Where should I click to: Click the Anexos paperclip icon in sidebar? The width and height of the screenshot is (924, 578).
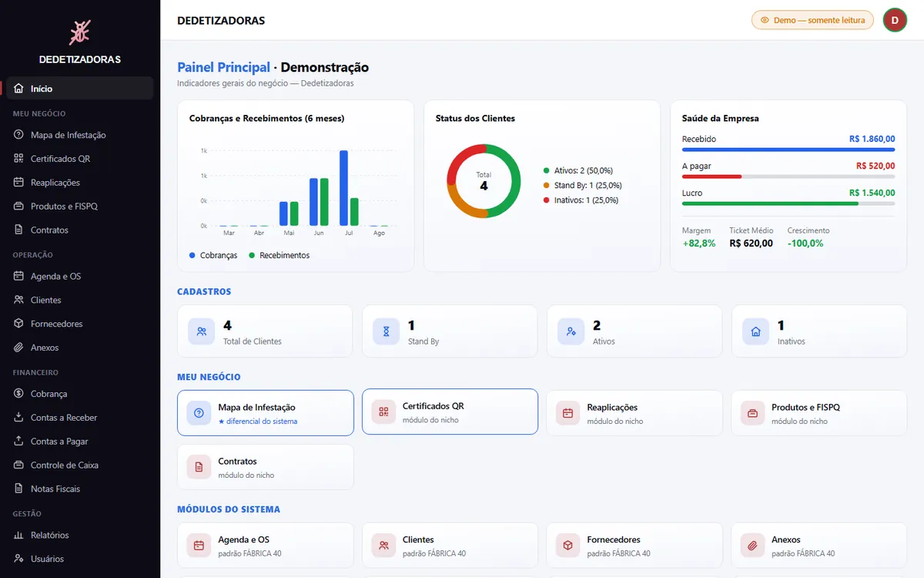(x=18, y=348)
